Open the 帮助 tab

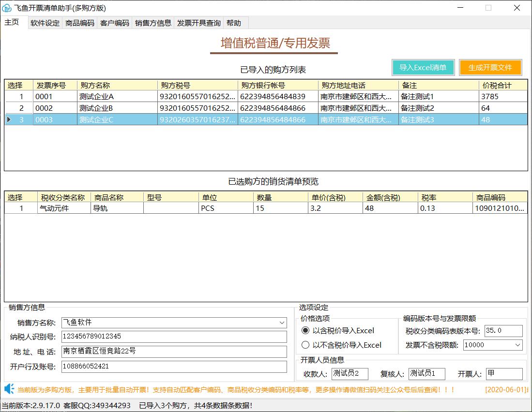234,23
